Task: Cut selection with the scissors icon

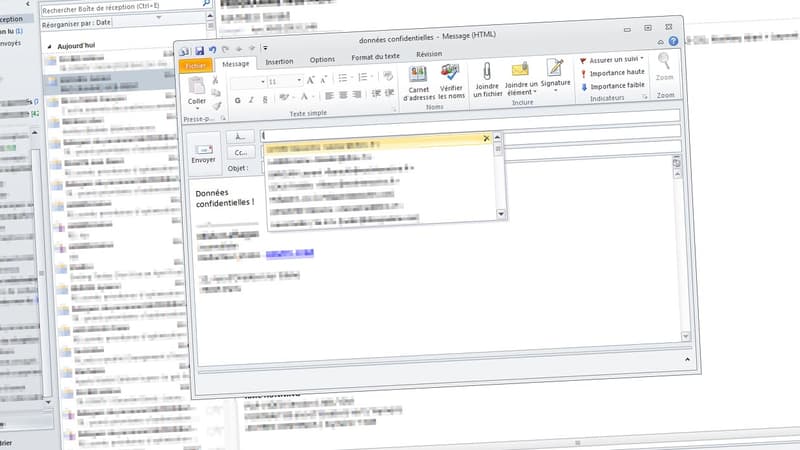Action: pos(215,80)
